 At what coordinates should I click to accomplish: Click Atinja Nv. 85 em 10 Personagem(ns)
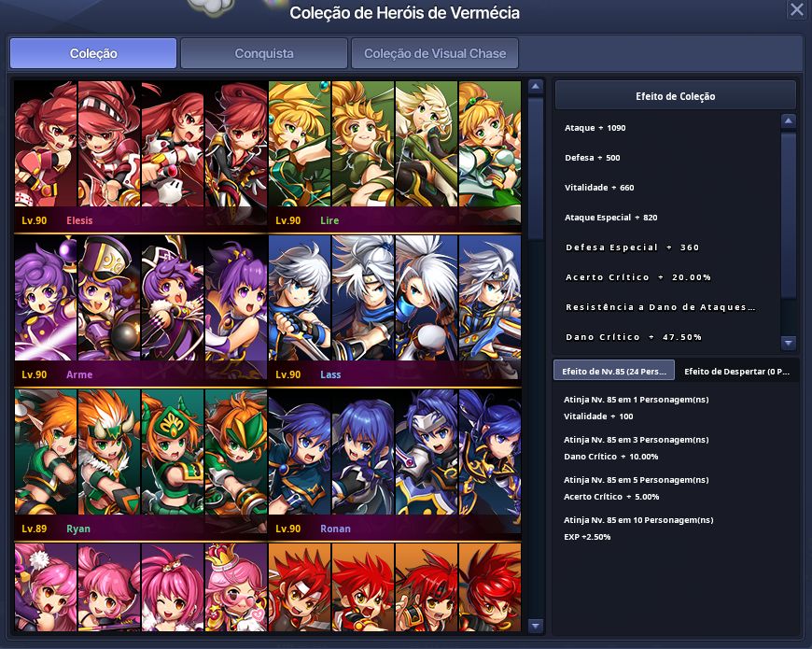[638, 520]
